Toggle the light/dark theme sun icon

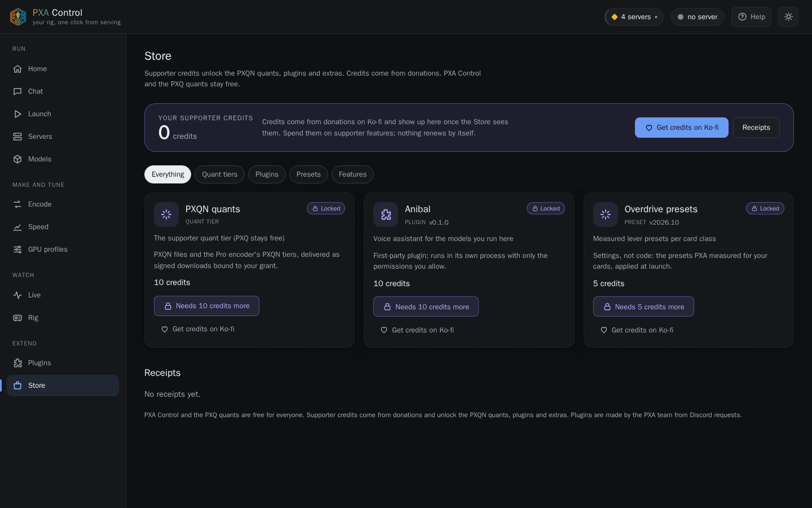tap(788, 17)
